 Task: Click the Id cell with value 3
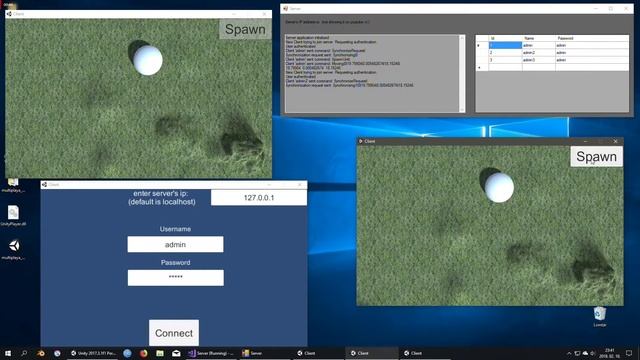(505, 60)
